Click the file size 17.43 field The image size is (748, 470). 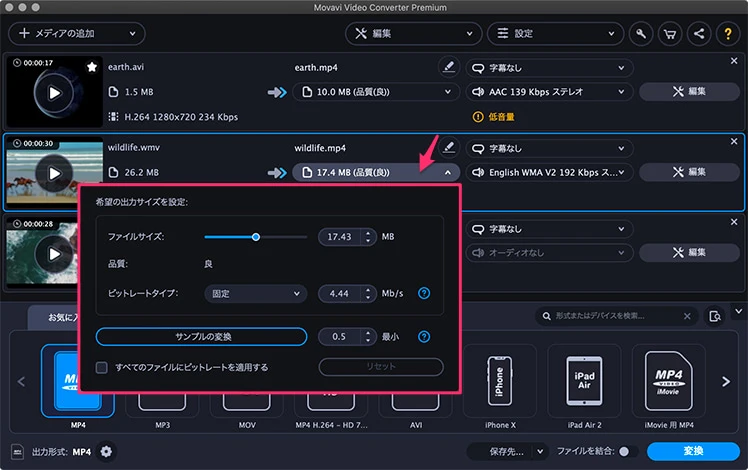[x=339, y=237]
